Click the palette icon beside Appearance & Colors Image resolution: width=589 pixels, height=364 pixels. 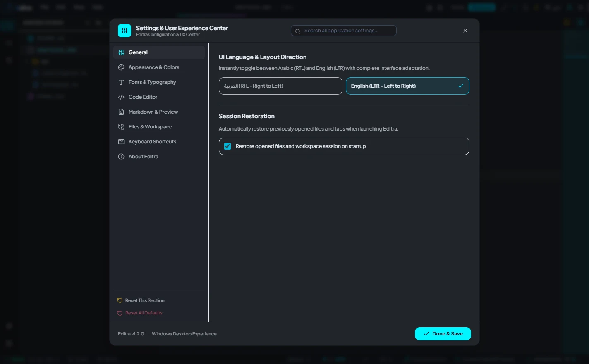pyautogui.click(x=121, y=67)
